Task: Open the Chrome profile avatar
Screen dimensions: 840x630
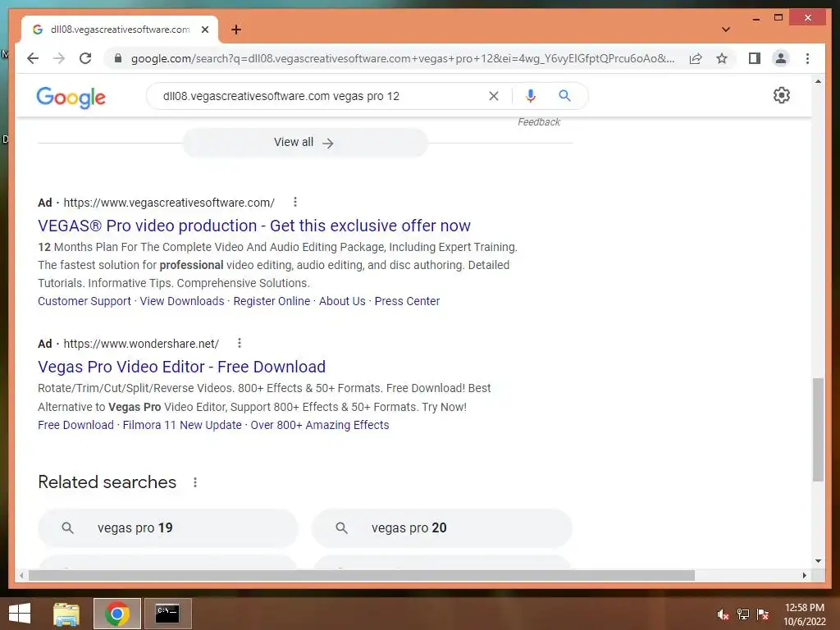Action: coord(781,58)
